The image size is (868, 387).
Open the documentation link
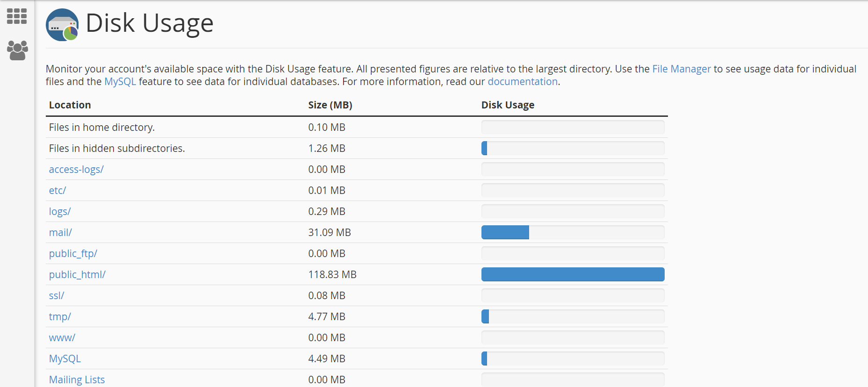(522, 82)
